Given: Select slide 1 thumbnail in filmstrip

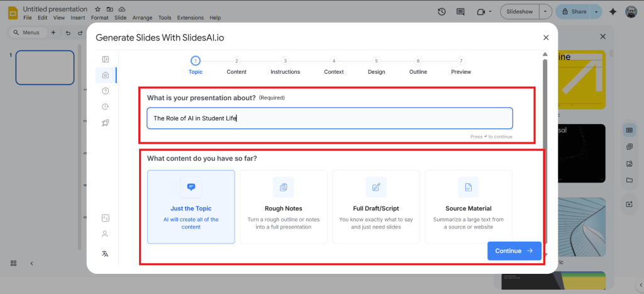Looking at the screenshot, I should click(x=45, y=68).
